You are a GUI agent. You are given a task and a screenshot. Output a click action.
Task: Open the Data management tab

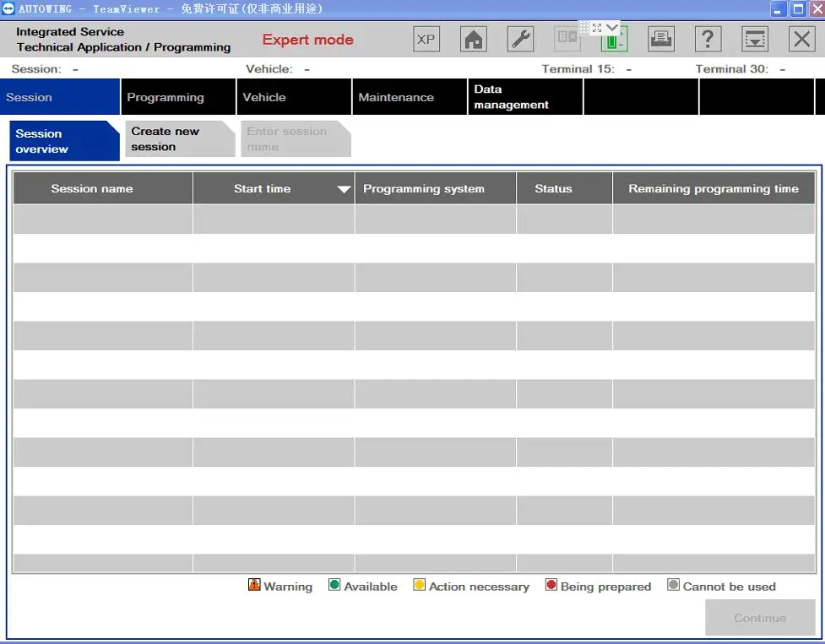click(525, 97)
